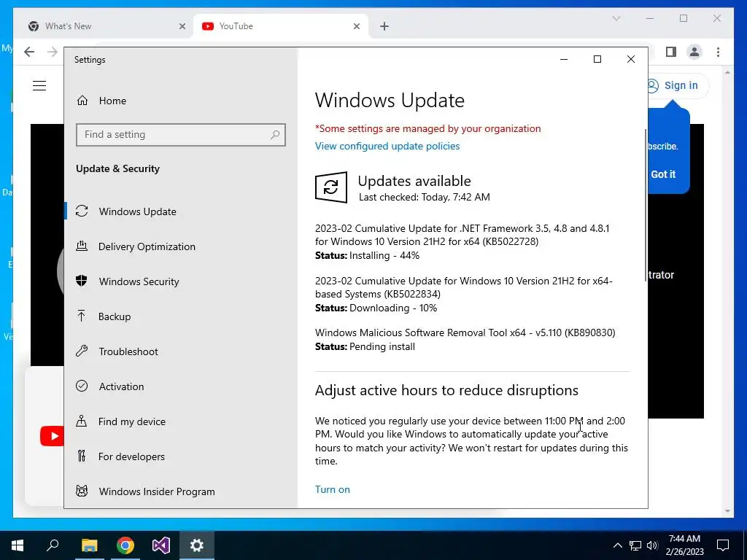The height and width of the screenshot is (560, 747).
Task: Open Chrome's three-dot menu
Action: 718,52
